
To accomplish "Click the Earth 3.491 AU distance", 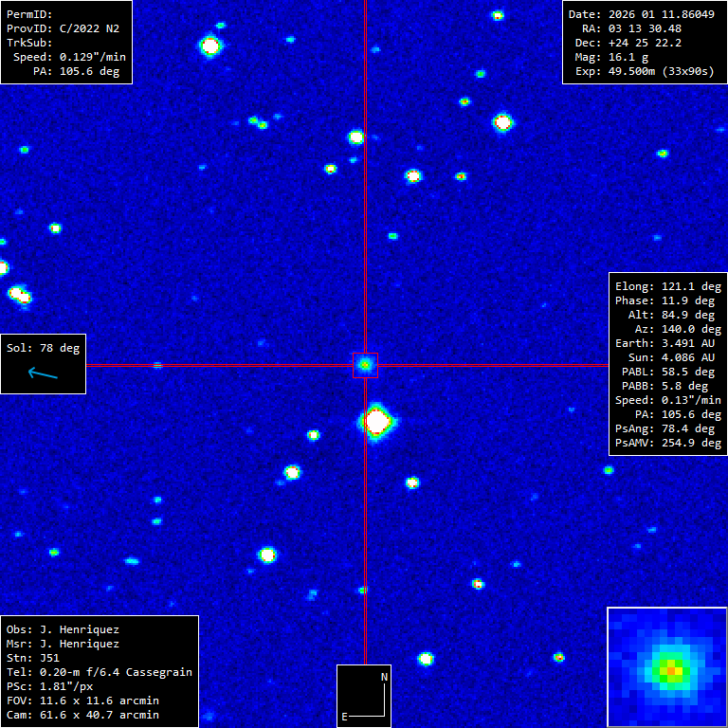I will pos(668,343).
